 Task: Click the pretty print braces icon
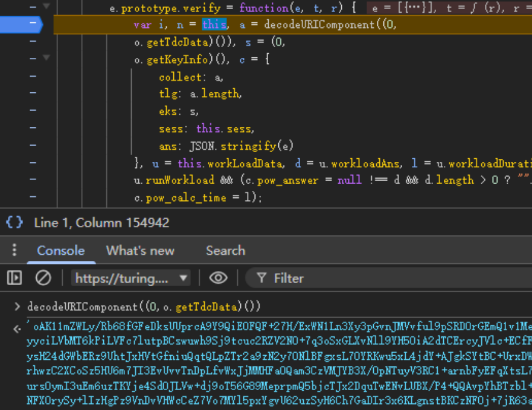(14, 223)
